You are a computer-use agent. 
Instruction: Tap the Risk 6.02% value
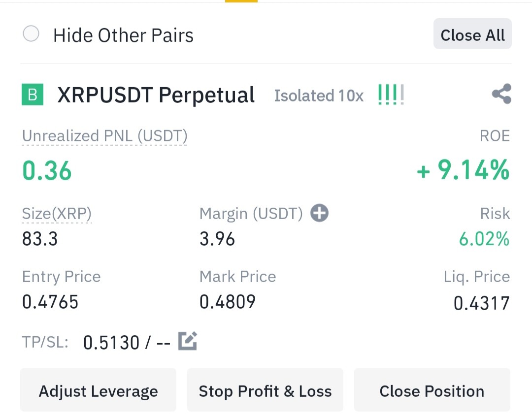point(484,239)
